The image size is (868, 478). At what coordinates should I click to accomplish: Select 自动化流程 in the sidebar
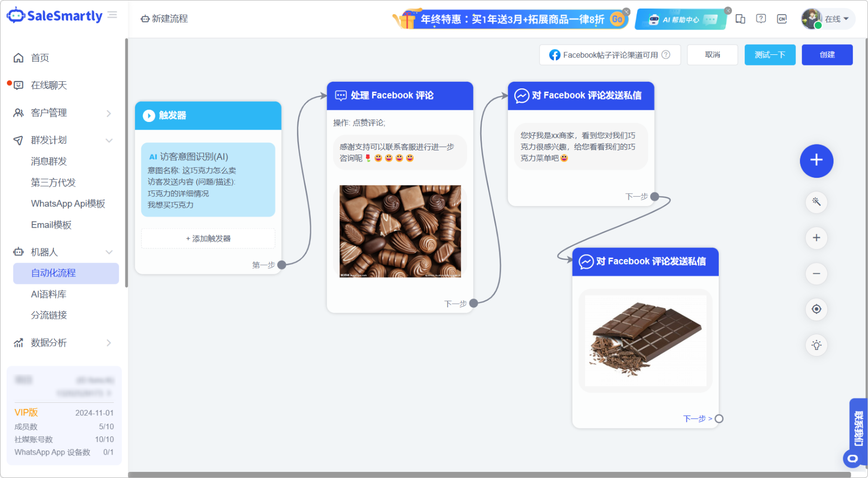66,273
